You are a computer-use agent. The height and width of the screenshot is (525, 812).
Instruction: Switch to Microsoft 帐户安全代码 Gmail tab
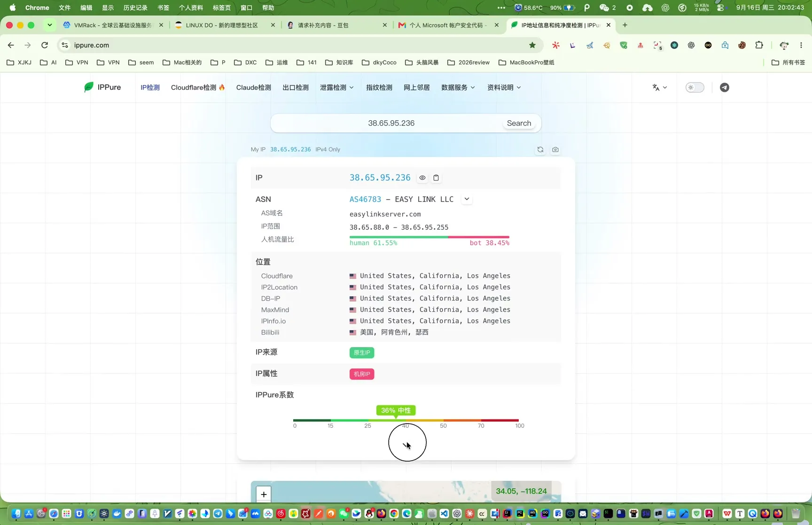(448, 25)
